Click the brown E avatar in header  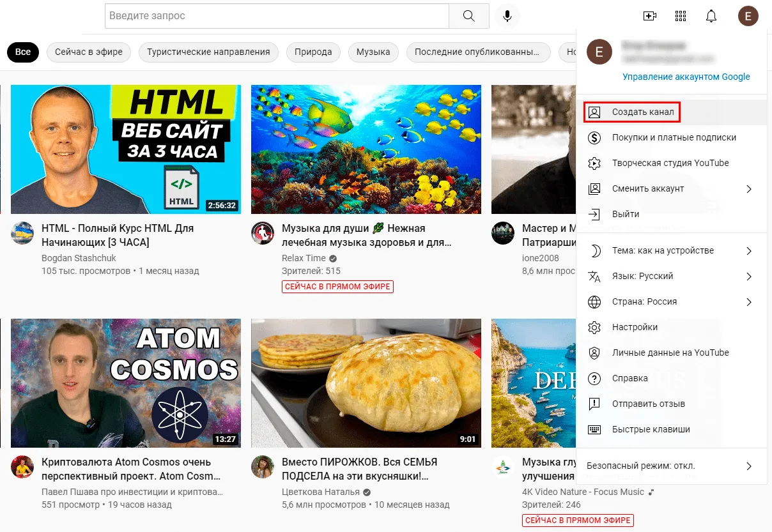pyautogui.click(x=748, y=16)
